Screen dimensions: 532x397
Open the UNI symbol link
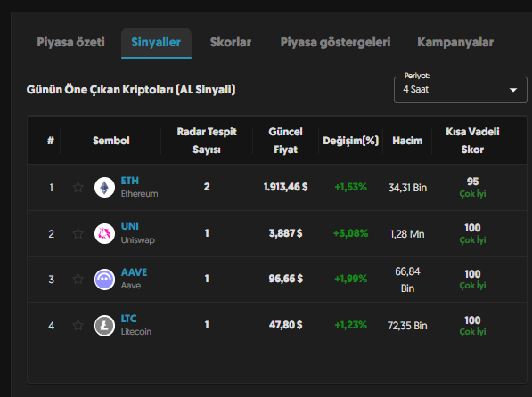click(x=130, y=226)
